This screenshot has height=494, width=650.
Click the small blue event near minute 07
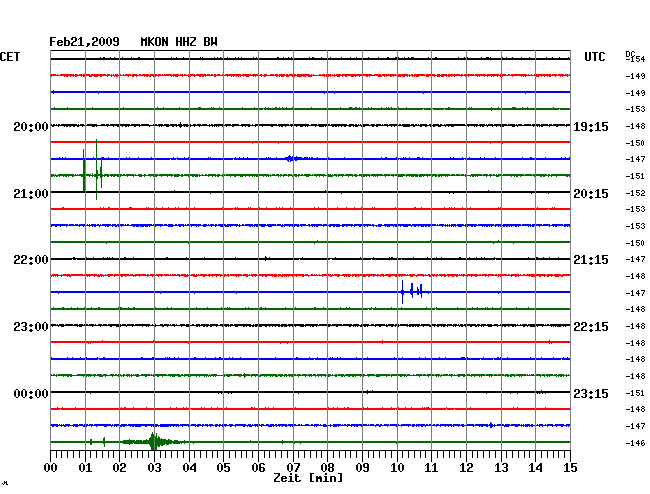[x=291, y=158]
